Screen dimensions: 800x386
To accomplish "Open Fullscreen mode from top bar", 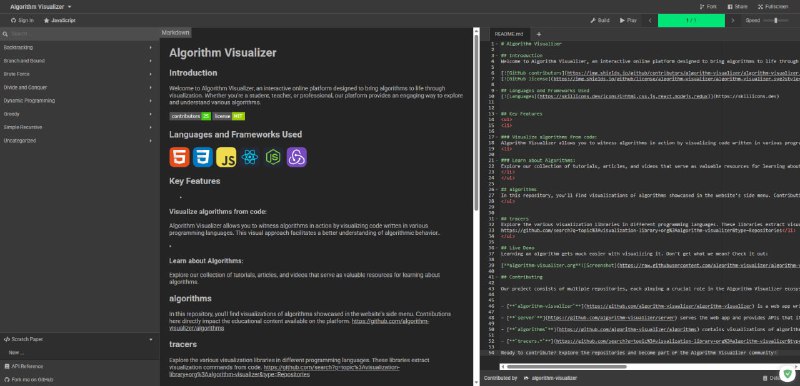I will tap(773, 7).
